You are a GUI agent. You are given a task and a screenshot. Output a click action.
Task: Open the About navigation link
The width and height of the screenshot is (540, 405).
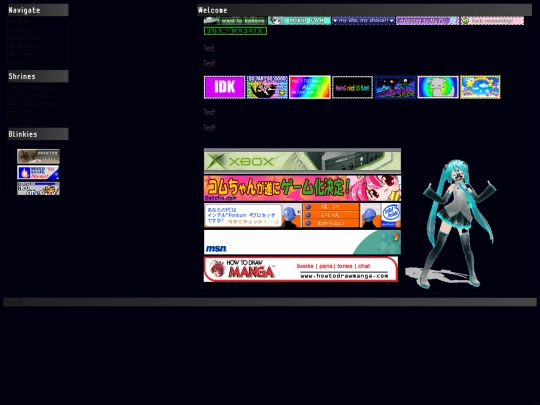point(25,29)
